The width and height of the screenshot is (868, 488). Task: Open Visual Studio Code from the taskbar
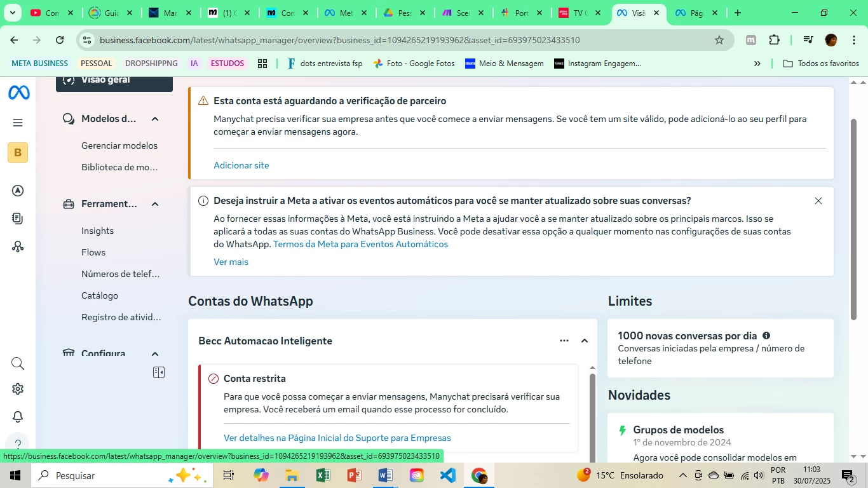coord(447,475)
